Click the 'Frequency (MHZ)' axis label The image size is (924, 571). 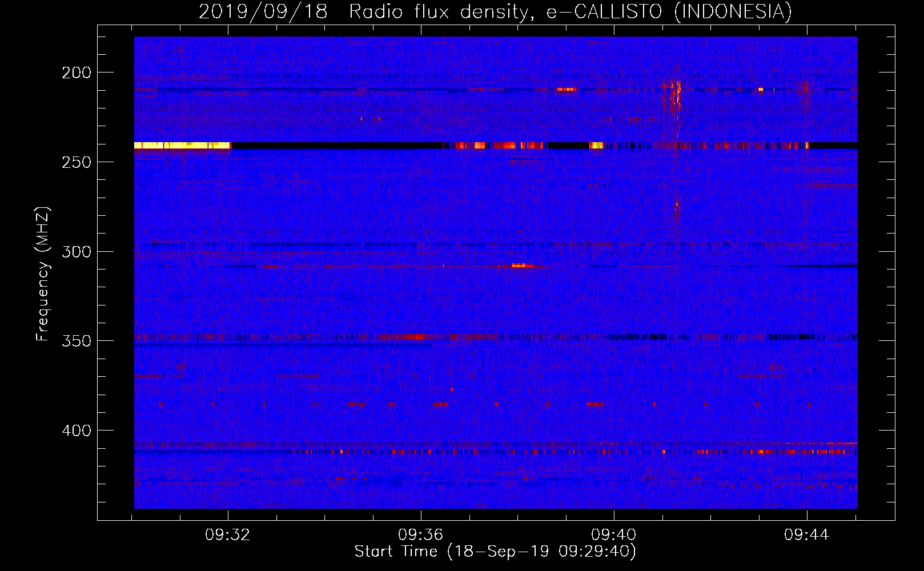pos(42,274)
